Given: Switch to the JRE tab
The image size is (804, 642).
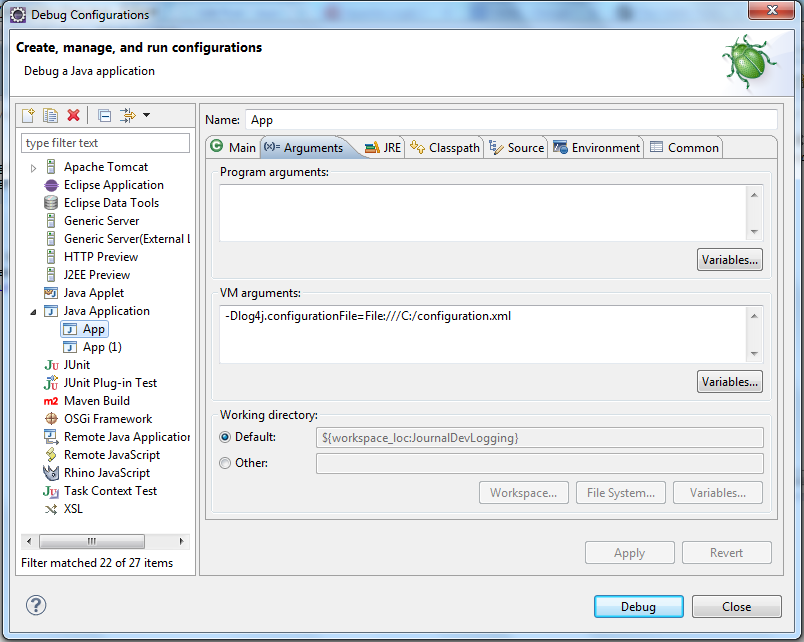Looking at the screenshot, I should click(x=383, y=148).
